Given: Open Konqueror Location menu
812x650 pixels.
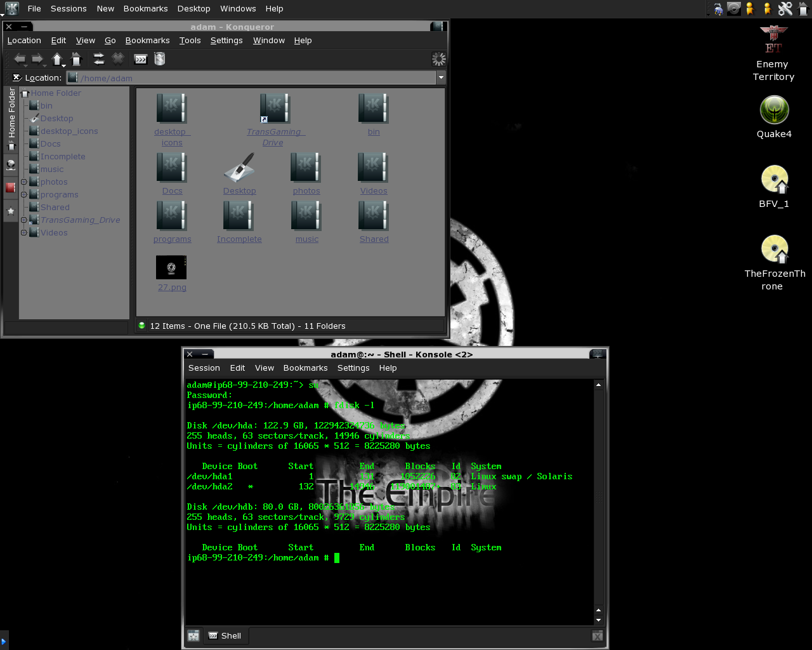Looking at the screenshot, I should click(24, 41).
